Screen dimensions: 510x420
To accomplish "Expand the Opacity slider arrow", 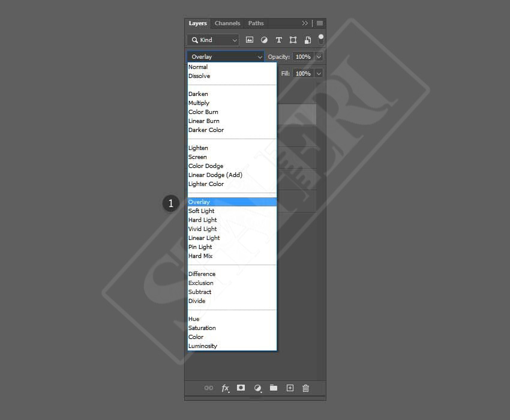I will click(x=319, y=57).
